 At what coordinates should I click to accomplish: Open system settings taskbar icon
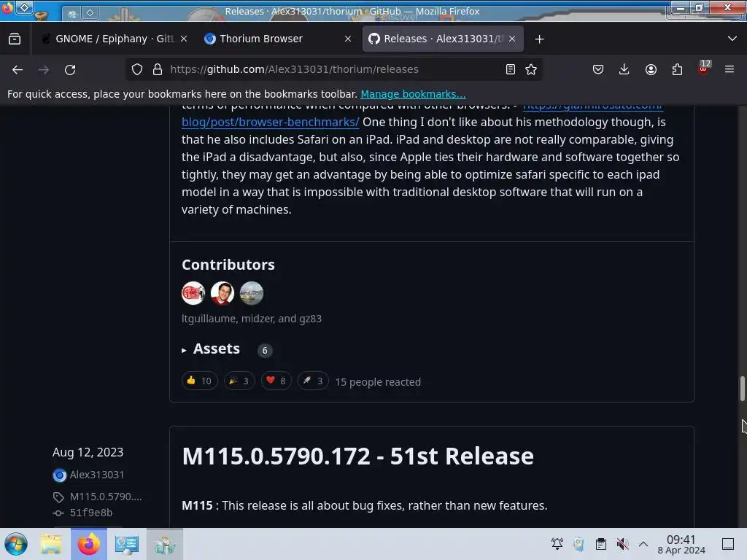(127, 544)
